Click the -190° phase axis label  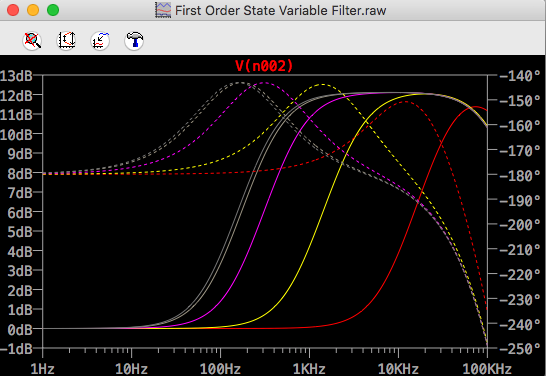coord(520,200)
